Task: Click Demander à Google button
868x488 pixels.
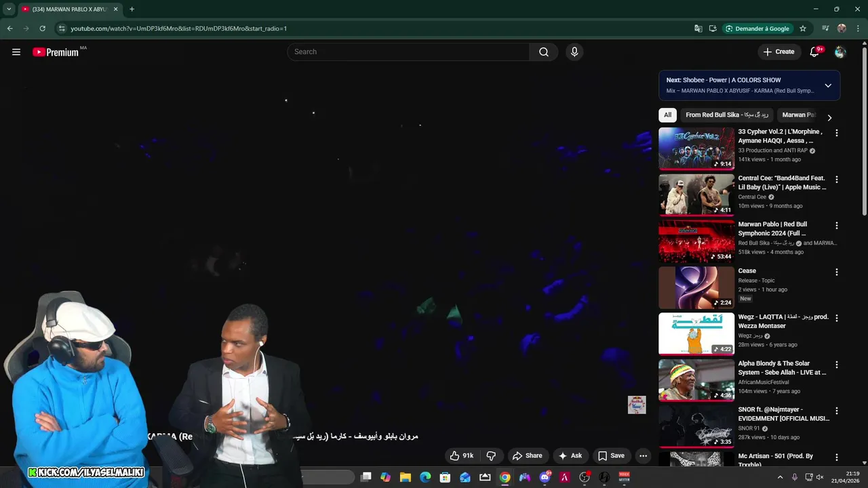Action: (757, 28)
